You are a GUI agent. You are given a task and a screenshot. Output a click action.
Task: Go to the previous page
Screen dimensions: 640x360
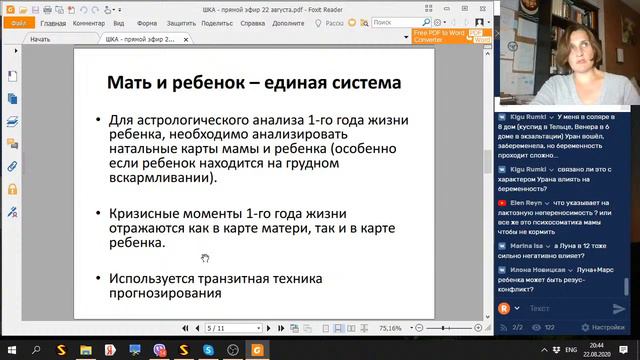point(198,328)
